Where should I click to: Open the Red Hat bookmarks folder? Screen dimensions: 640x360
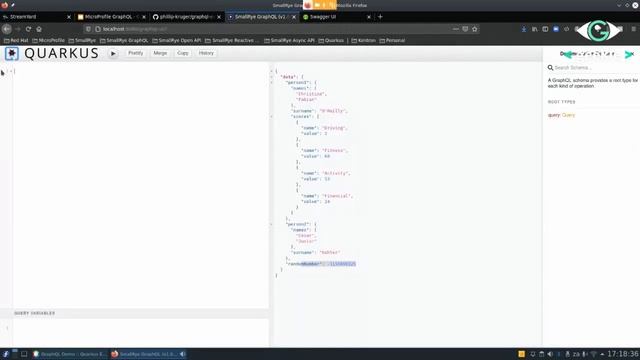(16, 40)
